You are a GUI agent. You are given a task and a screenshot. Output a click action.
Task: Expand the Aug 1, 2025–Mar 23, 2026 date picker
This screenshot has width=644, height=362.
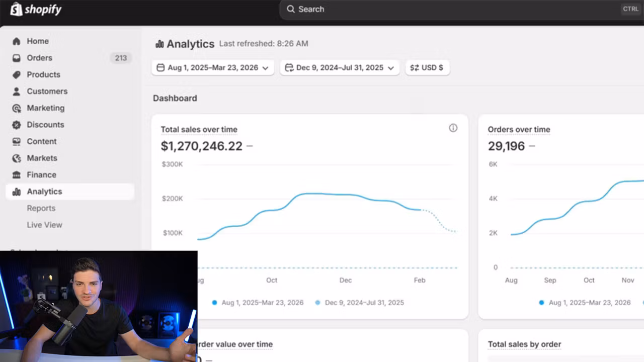(x=212, y=67)
